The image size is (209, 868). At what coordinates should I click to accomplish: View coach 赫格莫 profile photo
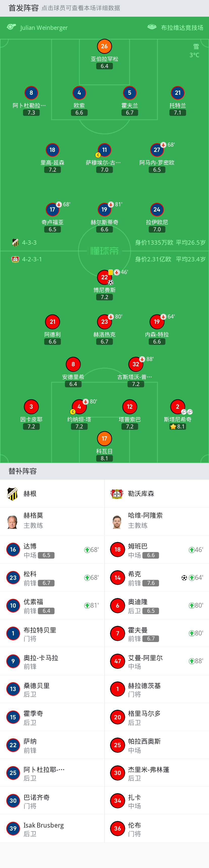[x=13, y=522]
